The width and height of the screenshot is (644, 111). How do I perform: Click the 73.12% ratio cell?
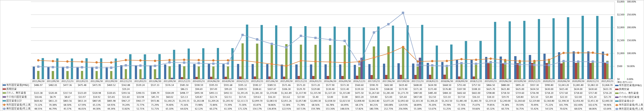[x=38, y=105]
